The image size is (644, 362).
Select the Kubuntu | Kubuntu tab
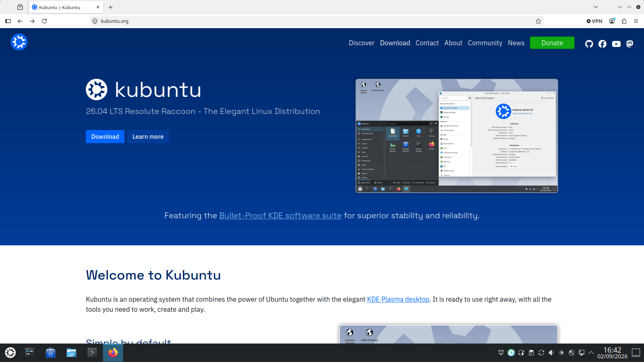[66, 7]
